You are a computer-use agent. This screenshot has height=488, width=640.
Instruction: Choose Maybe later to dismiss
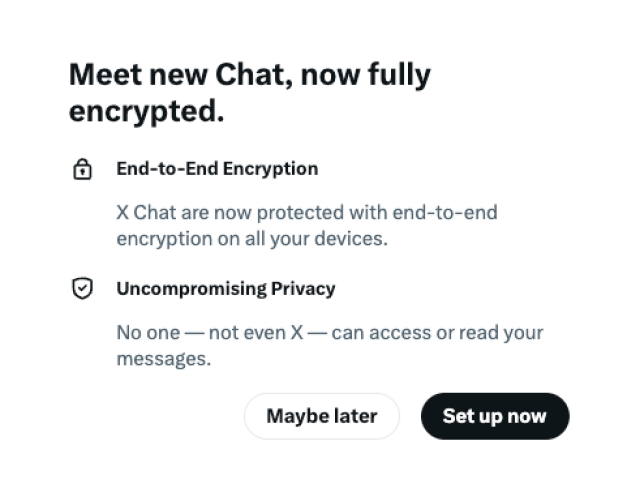pos(321,416)
